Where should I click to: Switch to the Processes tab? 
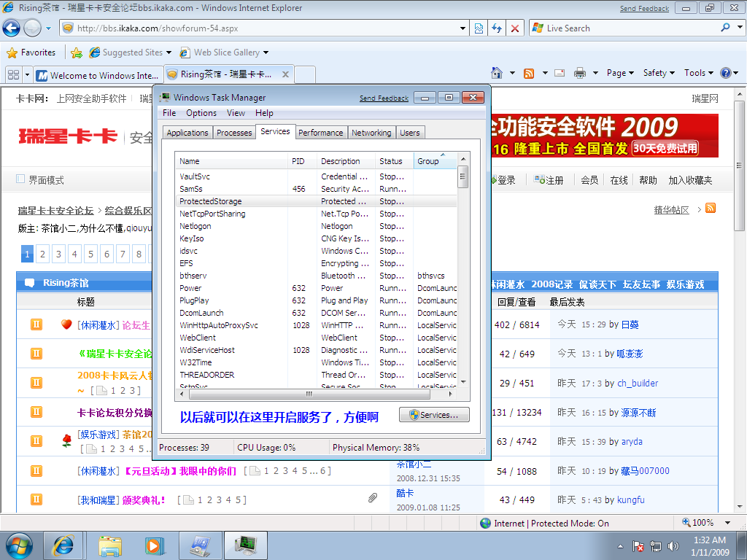click(234, 133)
